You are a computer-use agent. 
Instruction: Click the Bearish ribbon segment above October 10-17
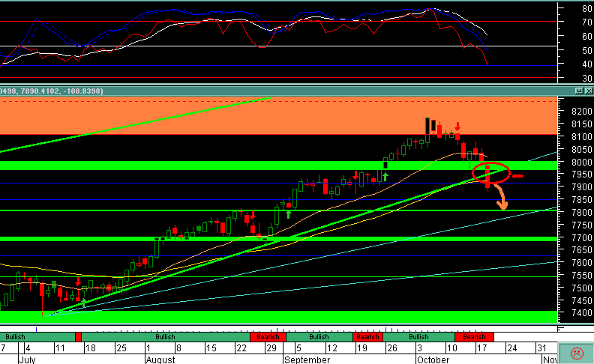[x=474, y=337]
